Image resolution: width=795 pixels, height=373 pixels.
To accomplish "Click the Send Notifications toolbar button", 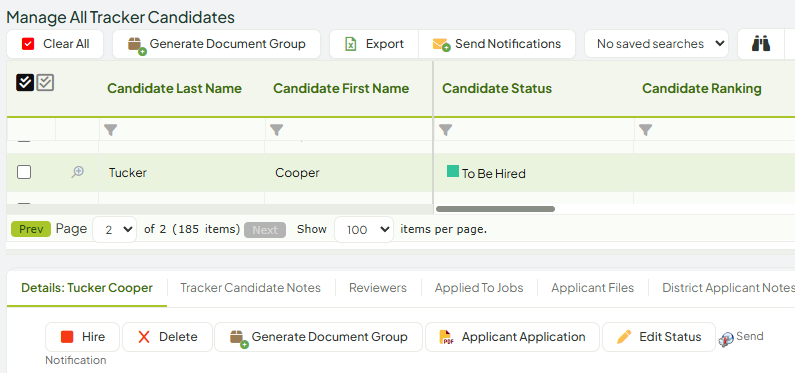I will [497, 44].
